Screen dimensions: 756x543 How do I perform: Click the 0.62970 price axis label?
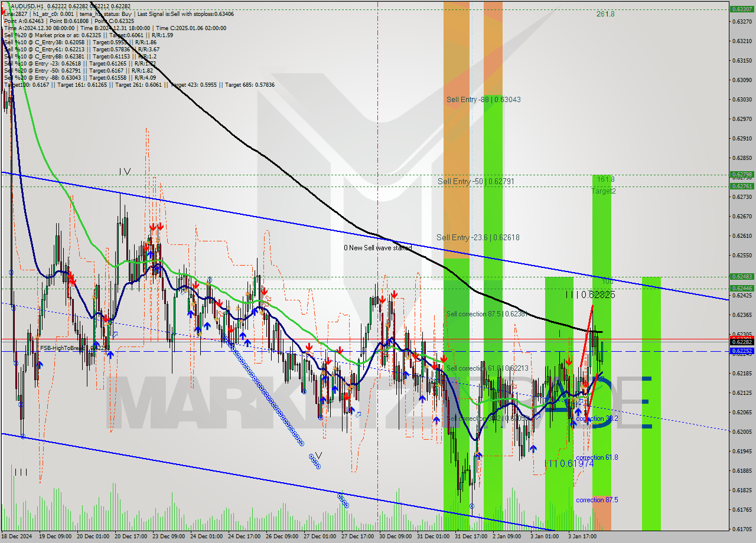(x=741, y=119)
